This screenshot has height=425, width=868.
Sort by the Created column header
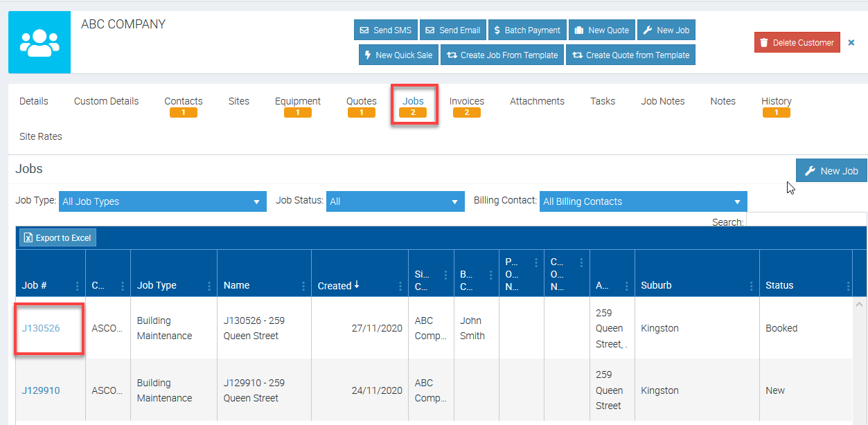[335, 286]
